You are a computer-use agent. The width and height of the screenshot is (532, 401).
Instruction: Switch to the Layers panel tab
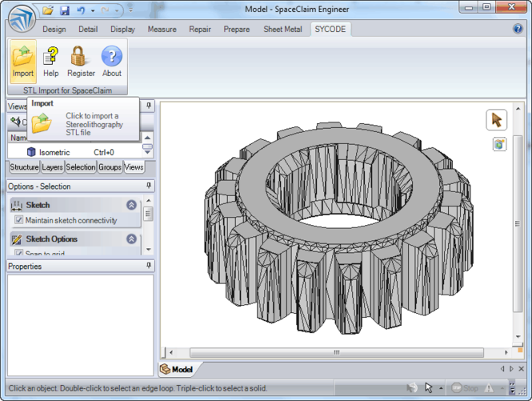pos(52,167)
